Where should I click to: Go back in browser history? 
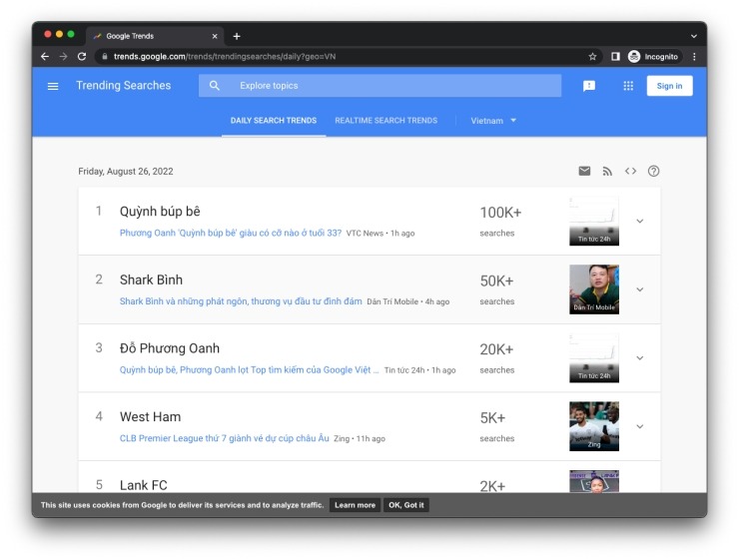45,57
